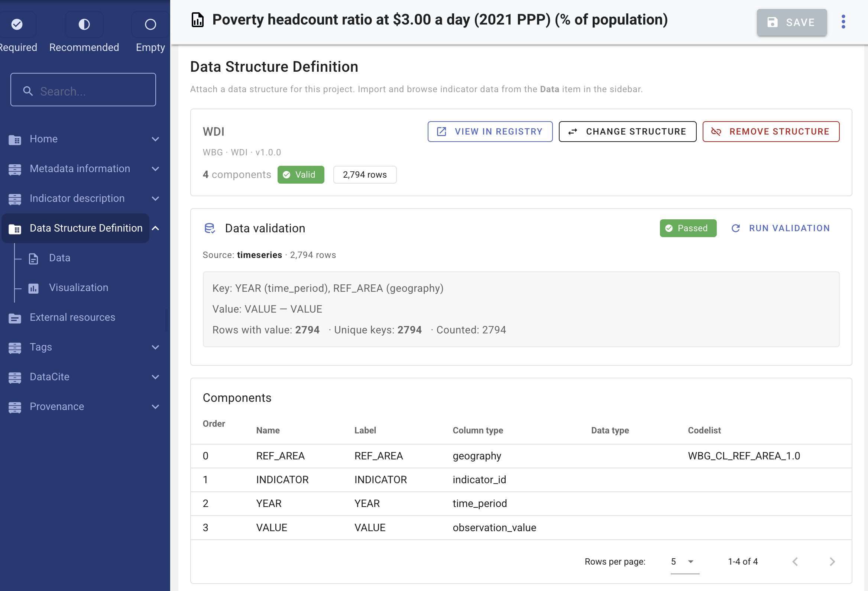868x591 pixels.
Task: Click the Name column header
Action: pyautogui.click(x=268, y=430)
